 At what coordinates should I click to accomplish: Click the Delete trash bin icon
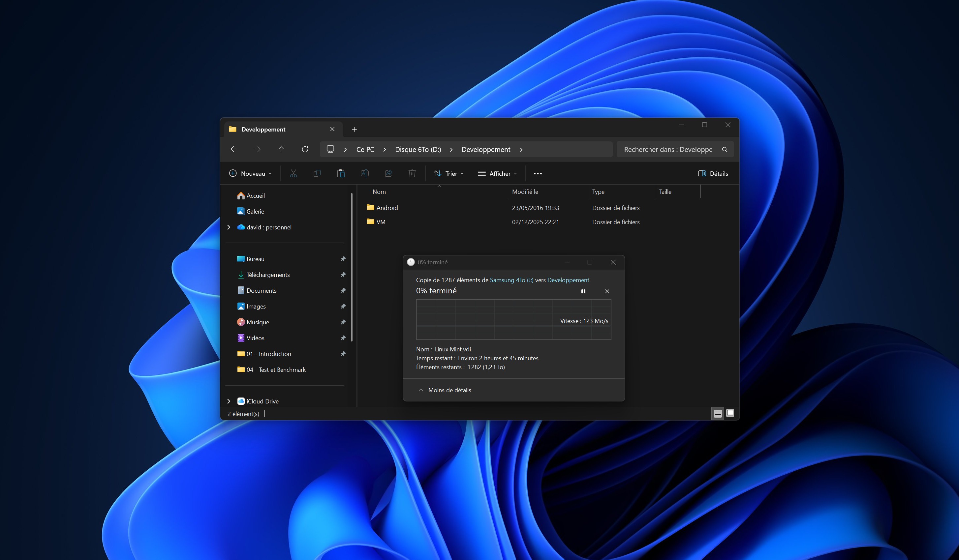coord(412,173)
